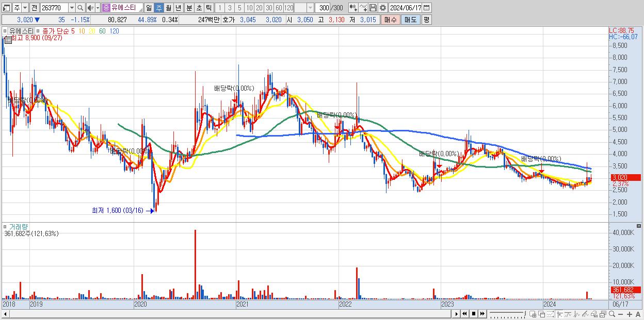644x320 pixels.
Task: Click the trend-line drawing icon in bottom bar
Action: point(586,314)
